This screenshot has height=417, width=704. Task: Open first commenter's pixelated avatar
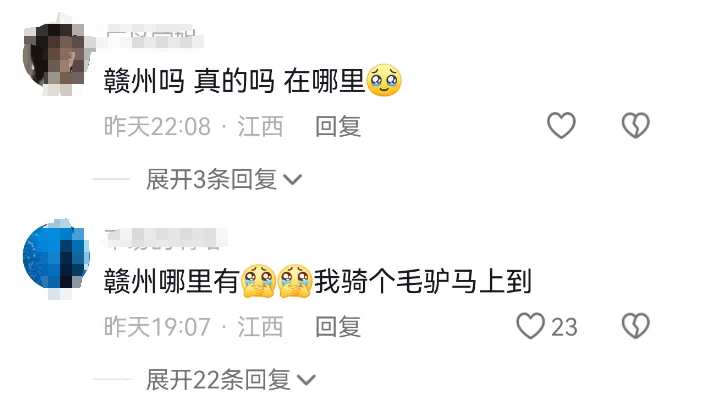pyautogui.click(x=56, y=56)
